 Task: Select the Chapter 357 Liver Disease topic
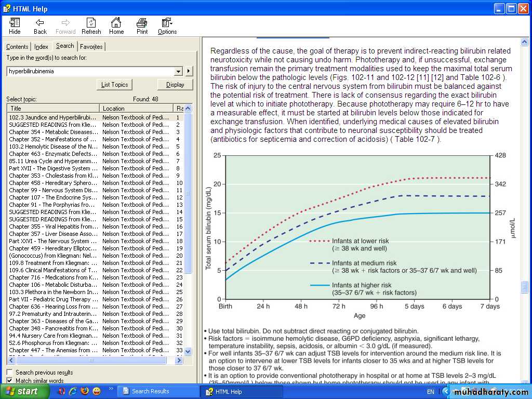tap(52, 234)
